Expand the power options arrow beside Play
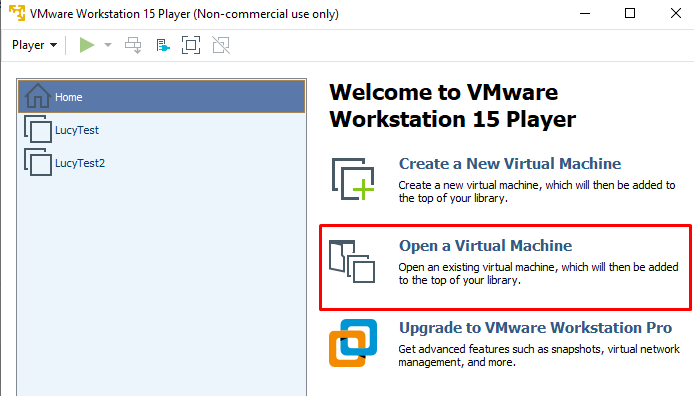The width and height of the screenshot is (694, 396). click(x=108, y=45)
